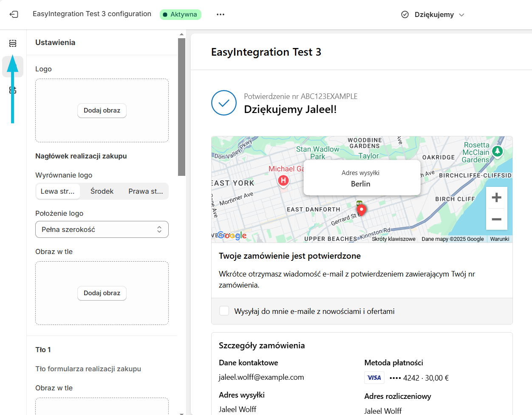532x415 pixels.
Task: Zoom in on the map with plus
Action: click(496, 198)
